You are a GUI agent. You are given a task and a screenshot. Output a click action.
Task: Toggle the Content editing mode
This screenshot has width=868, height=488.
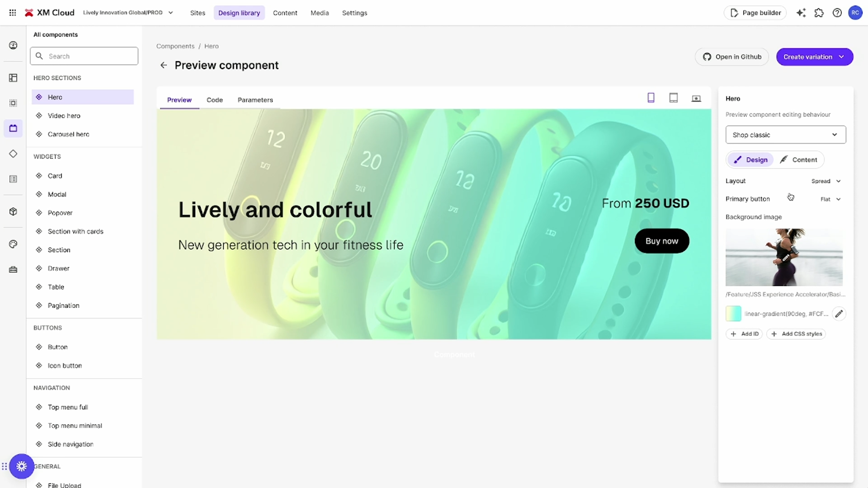click(798, 160)
